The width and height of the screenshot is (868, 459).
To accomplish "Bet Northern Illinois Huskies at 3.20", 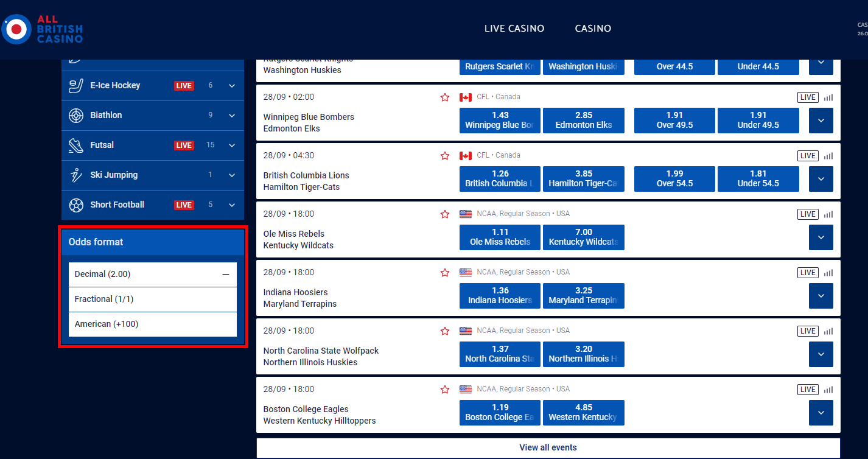I will pos(584,354).
